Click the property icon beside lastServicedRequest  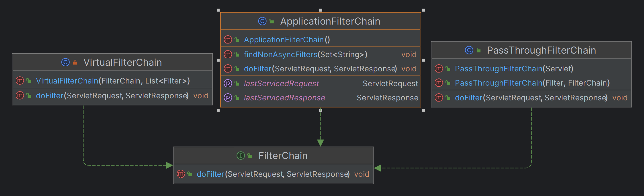(228, 83)
